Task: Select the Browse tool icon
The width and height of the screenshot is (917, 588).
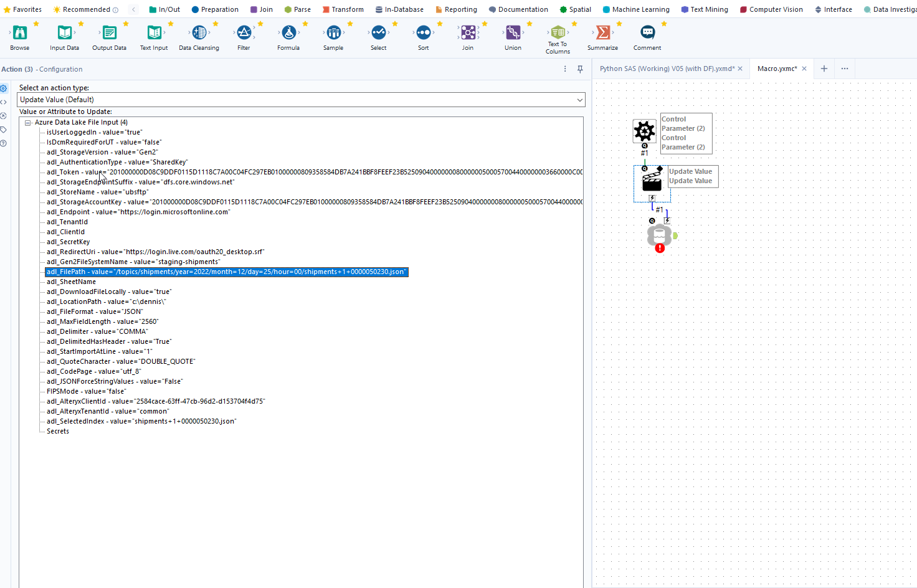Action: coord(20,33)
